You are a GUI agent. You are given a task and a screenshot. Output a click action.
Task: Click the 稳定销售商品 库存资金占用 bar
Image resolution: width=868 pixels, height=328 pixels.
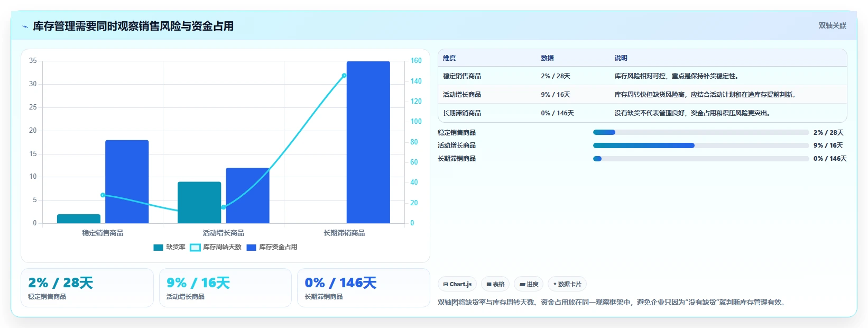coord(127,181)
